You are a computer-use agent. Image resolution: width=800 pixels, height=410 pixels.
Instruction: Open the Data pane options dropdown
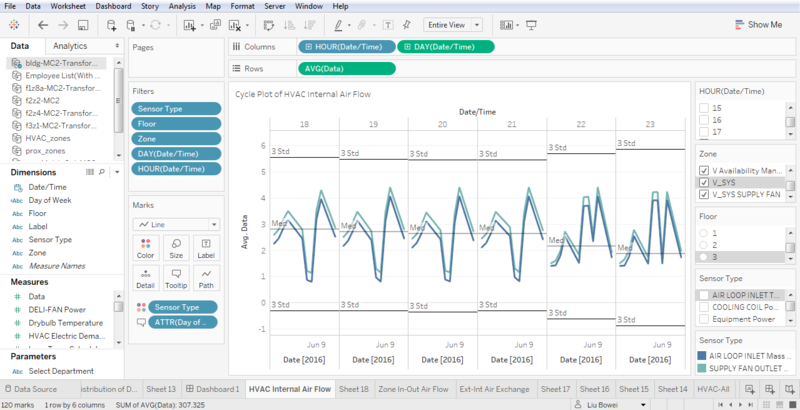point(117,46)
